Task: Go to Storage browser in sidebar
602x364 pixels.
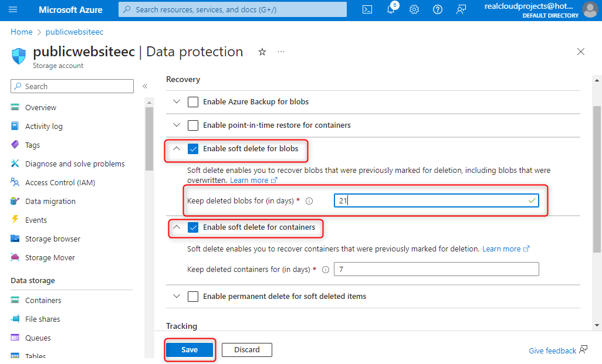Action: click(53, 239)
